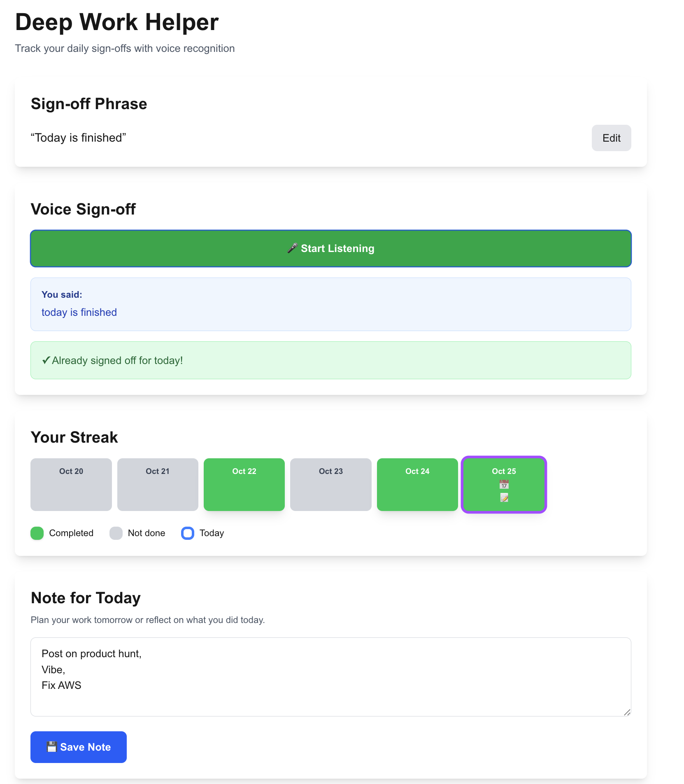Click the green Completed legend swatch

click(x=37, y=533)
